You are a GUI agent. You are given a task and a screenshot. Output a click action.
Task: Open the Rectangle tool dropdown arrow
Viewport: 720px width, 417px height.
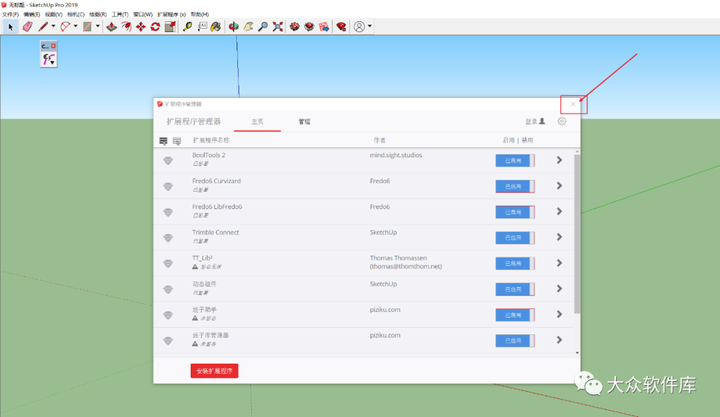click(x=97, y=26)
